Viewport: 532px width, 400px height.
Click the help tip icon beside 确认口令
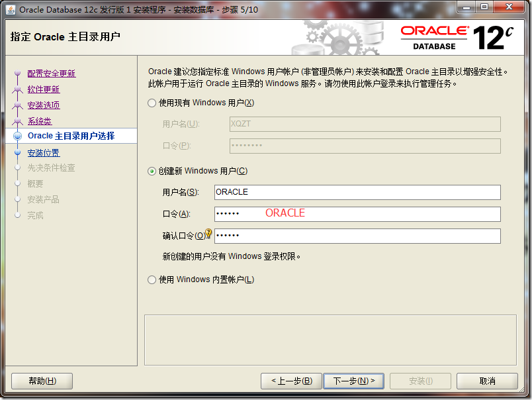208,233
